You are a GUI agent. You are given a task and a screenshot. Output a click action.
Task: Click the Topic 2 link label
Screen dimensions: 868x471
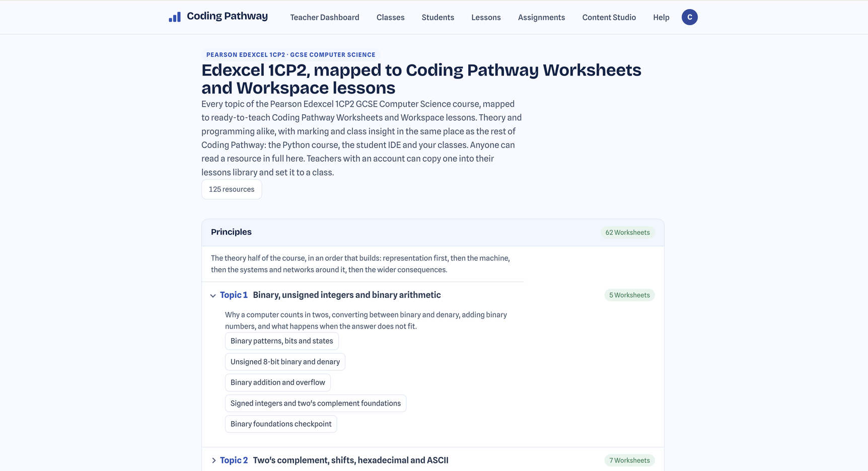pyautogui.click(x=234, y=460)
